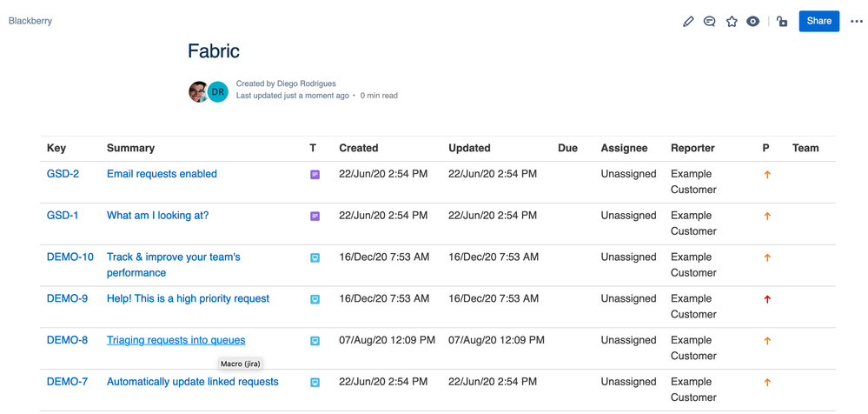Click the blue Share button
868x414 pixels.
(818, 21)
